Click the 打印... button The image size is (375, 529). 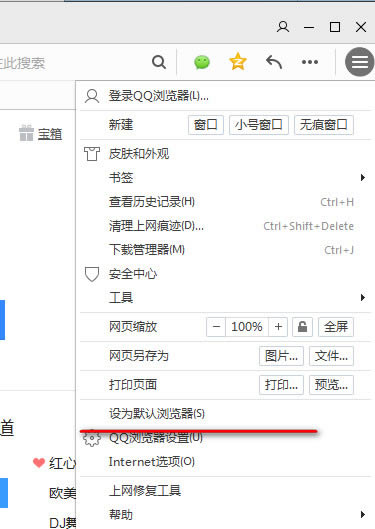281,385
